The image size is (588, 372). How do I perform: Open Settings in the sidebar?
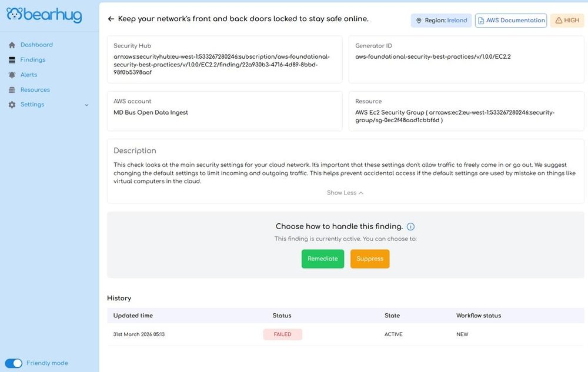(32, 104)
